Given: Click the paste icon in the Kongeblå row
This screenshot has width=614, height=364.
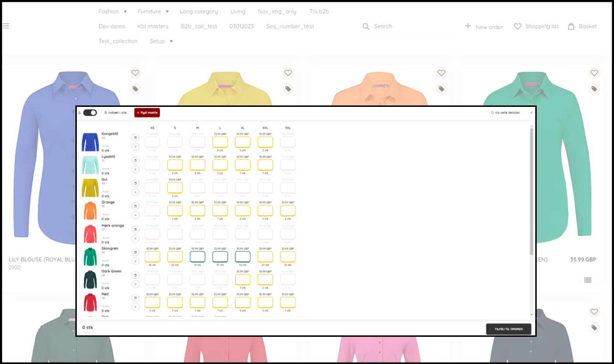Looking at the screenshot, I should [x=135, y=137].
